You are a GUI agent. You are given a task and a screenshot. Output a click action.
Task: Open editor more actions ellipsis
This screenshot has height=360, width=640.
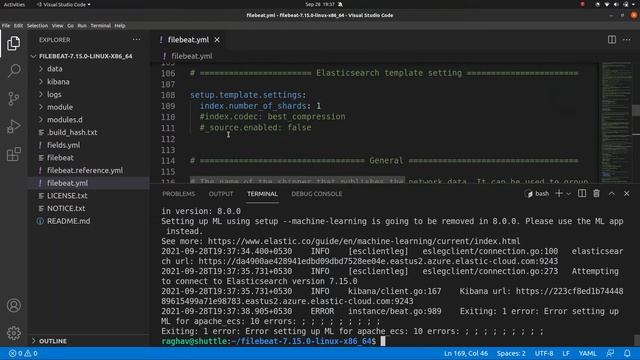(627, 40)
